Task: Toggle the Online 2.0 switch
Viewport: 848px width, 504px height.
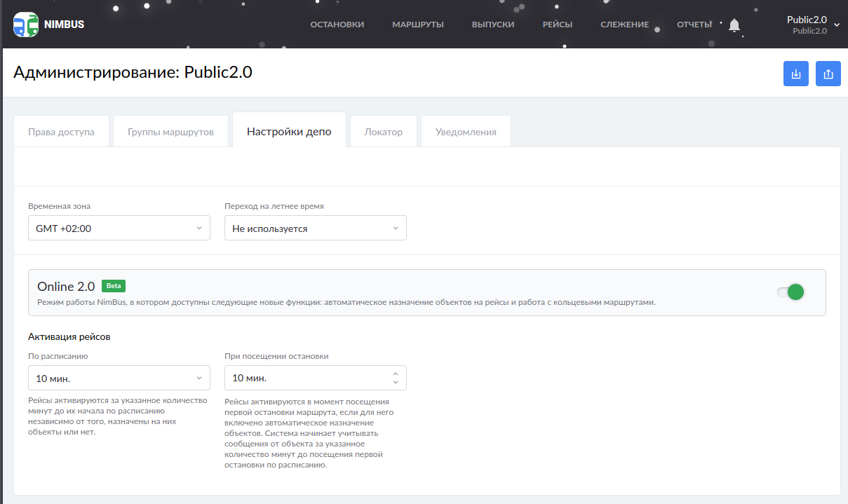Action: [x=790, y=292]
